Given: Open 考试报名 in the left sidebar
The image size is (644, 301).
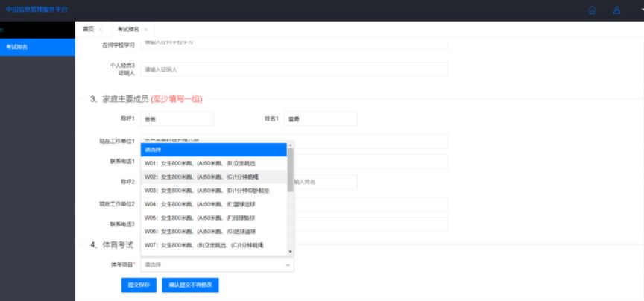Looking at the screenshot, I should [x=37, y=47].
